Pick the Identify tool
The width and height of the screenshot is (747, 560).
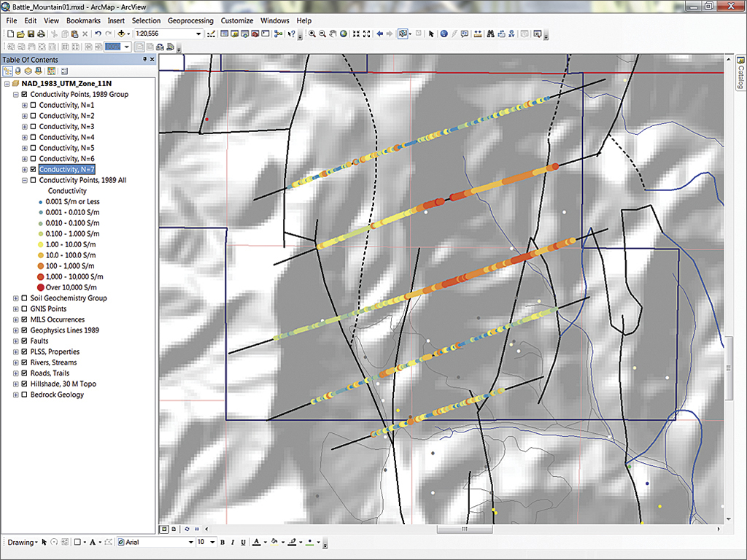[x=443, y=34]
